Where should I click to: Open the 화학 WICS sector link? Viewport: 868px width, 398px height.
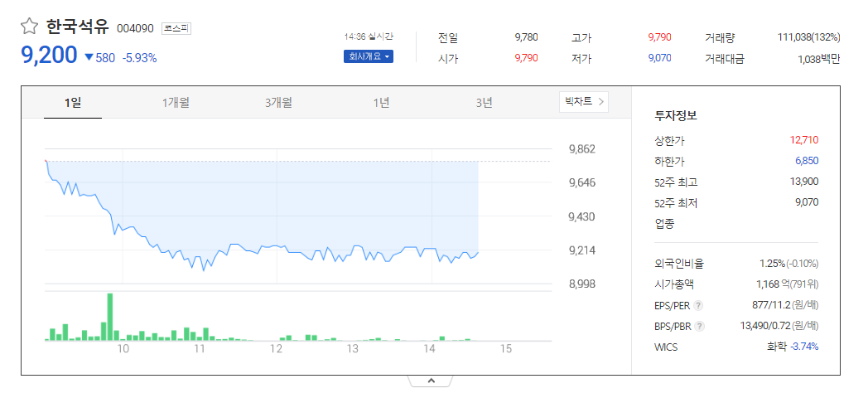pos(776,347)
